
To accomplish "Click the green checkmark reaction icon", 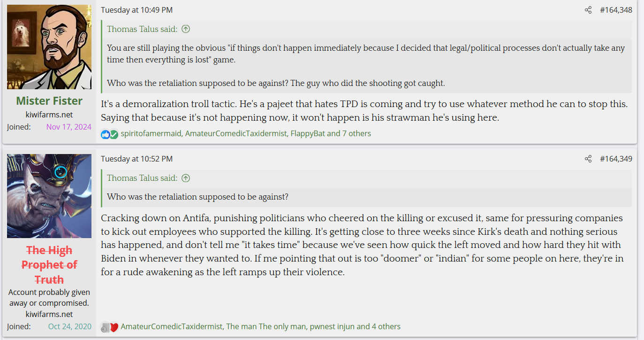I will point(114,134).
